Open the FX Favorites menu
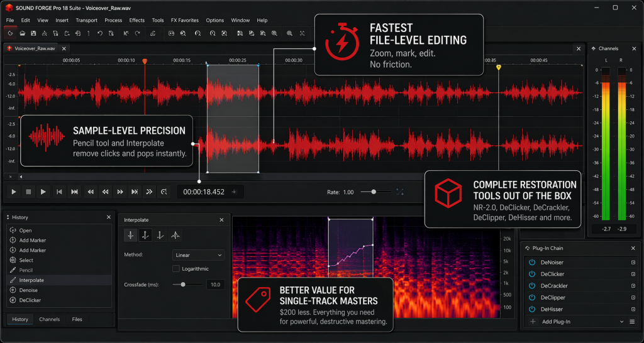The image size is (644, 343). point(185,20)
